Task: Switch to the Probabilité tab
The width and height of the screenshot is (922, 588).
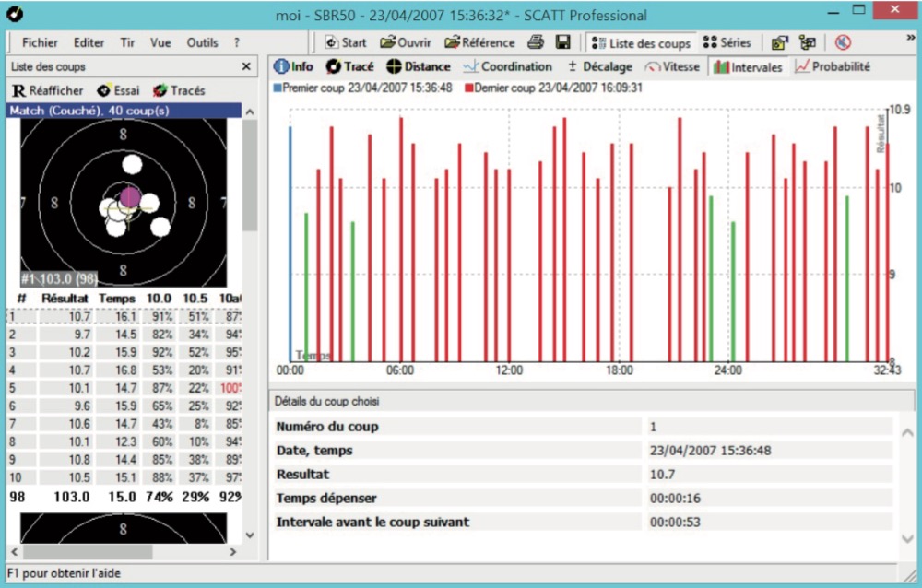Action: [833, 66]
